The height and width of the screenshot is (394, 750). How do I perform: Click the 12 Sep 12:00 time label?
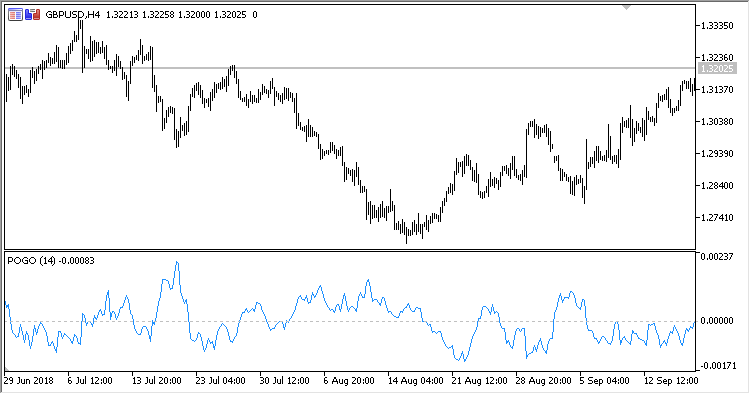pyautogui.click(x=671, y=381)
